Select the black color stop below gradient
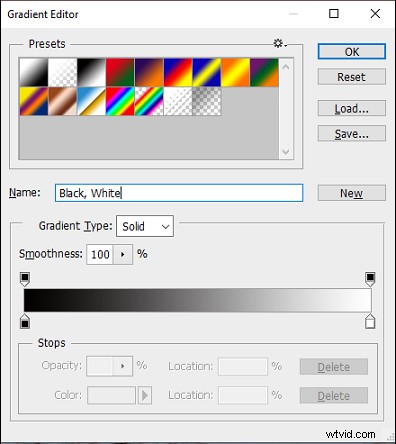Viewport: 396px width, 444px height. pyautogui.click(x=25, y=321)
